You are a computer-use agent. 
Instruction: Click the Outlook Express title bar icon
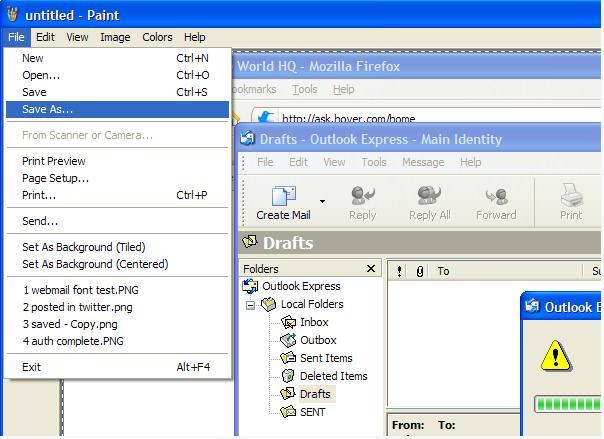tap(247, 138)
